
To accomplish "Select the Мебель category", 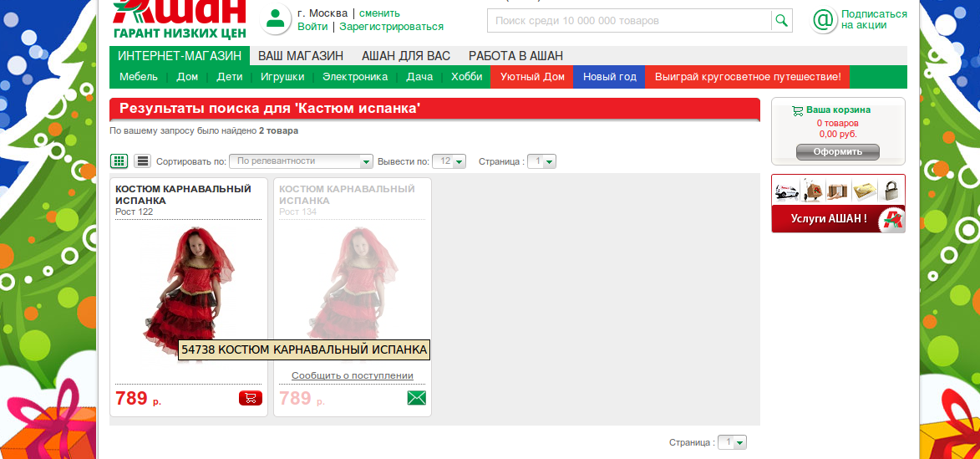I will pyautogui.click(x=139, y=77).
